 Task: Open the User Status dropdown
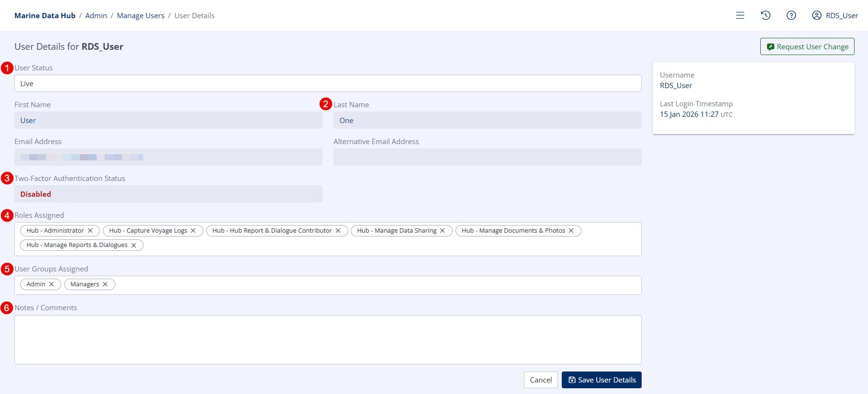point(327,83)
